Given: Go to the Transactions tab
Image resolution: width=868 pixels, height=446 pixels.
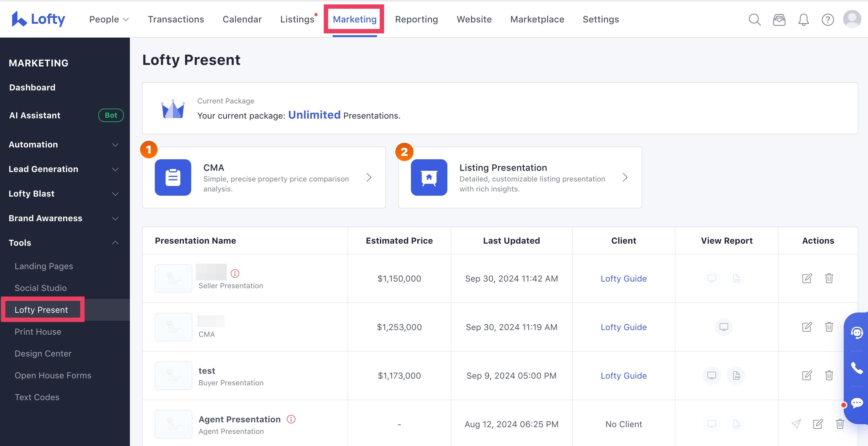Looking at the screenshot, I should coord(176,19).
